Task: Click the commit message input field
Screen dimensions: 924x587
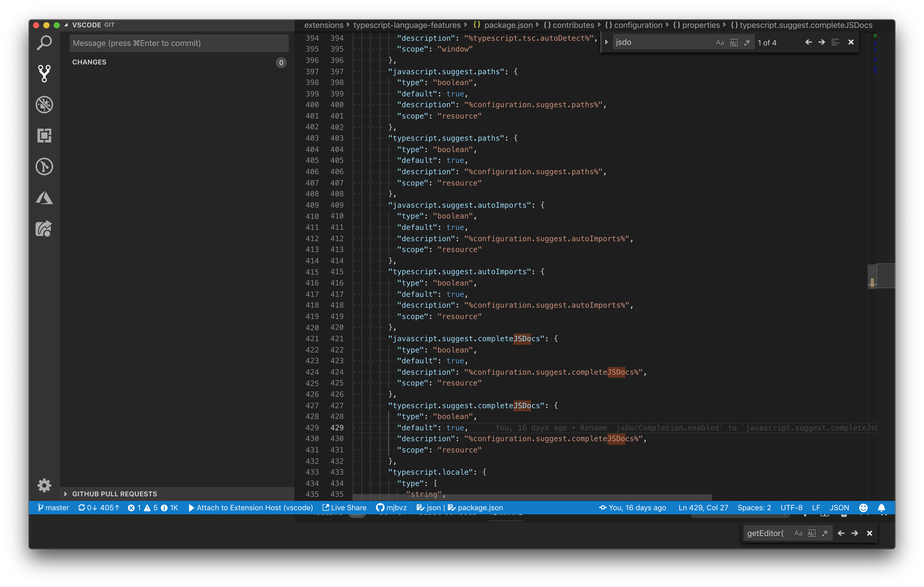Action: click(179, 43)
